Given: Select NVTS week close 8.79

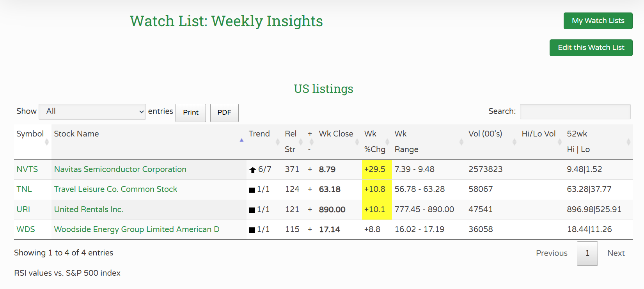Looking at the screenshot, I should (327, 169).
